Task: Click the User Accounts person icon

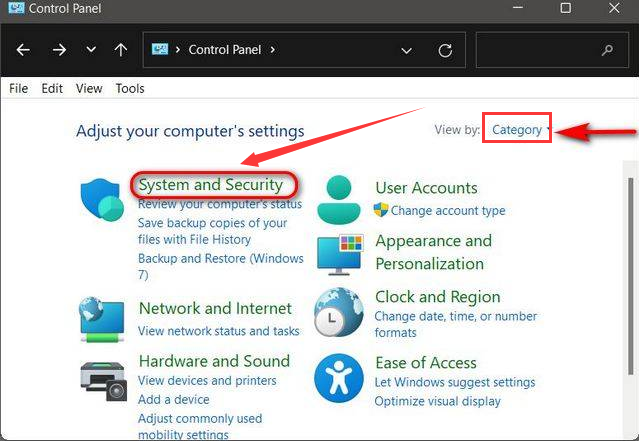Action: (339, 198)
